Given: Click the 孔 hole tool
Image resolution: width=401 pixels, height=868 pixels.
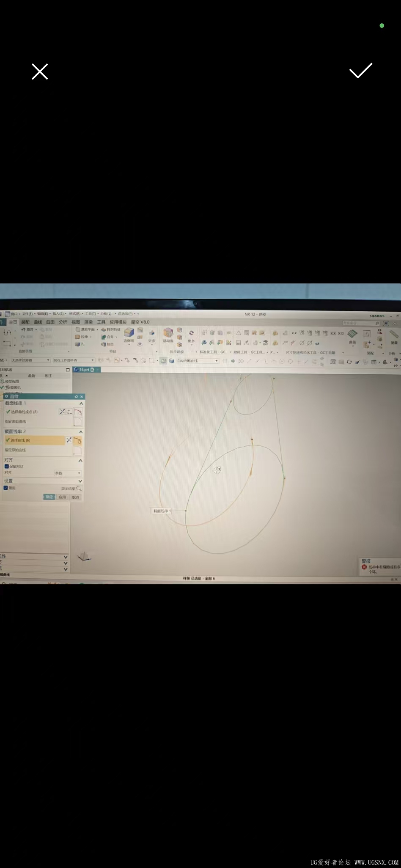Looking at the screenshot, I should pos(80,344).
